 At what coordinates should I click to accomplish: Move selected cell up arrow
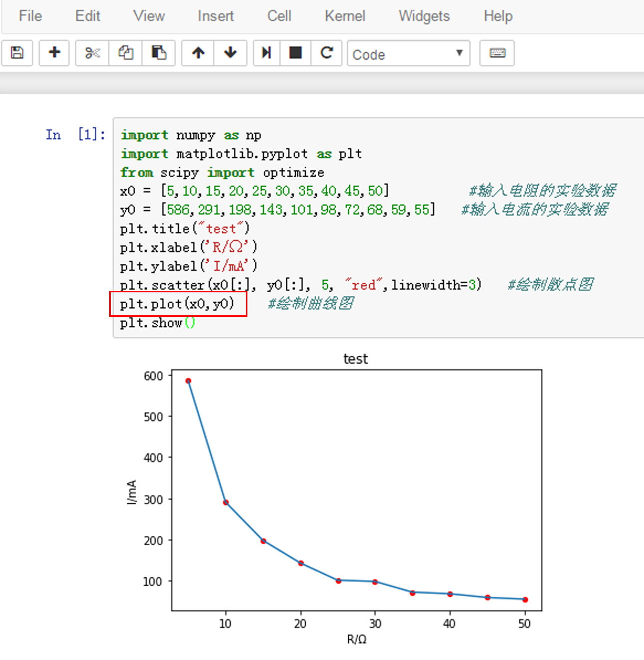pos(198,53)
